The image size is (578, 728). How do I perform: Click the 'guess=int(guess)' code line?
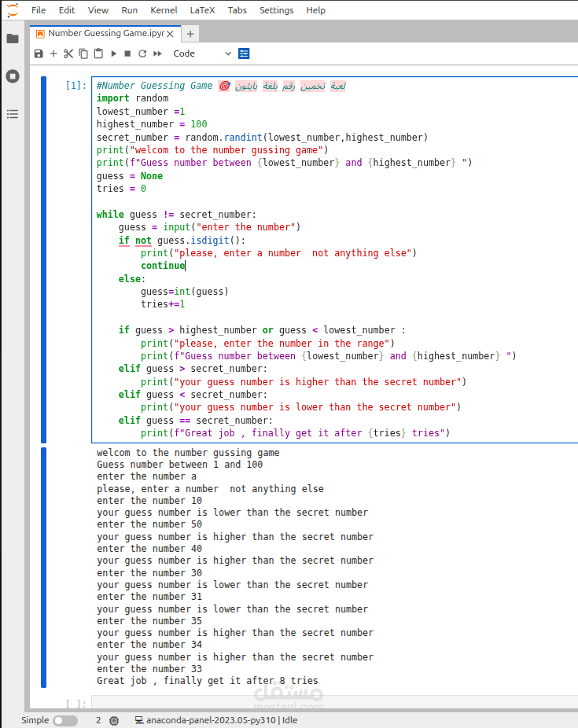(185, 292)
